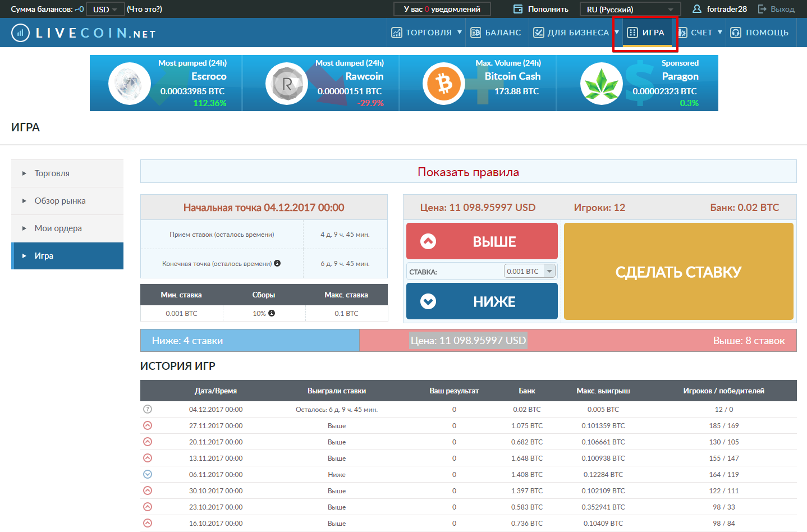The image size is (807, 532).
Task: Click the up-arrow icon in the 30.10.2017 row
Action: point(148,490)
